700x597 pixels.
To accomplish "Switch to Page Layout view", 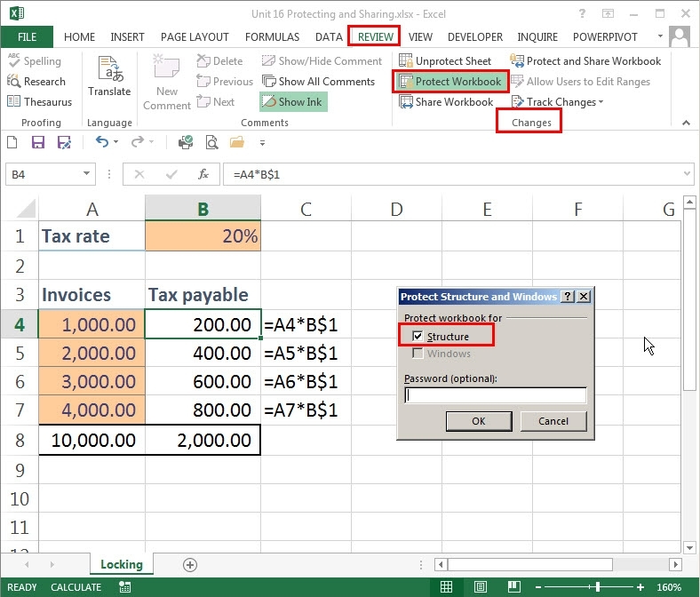I will (481, 586).
